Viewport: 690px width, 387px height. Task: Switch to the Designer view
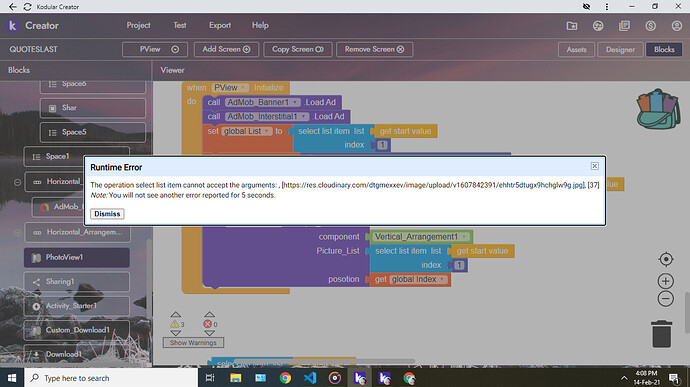pyautogui.click(x=620, y=50)
